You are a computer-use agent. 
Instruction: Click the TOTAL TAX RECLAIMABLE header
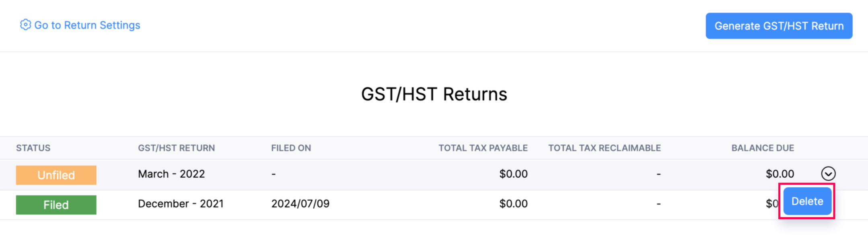604,148
